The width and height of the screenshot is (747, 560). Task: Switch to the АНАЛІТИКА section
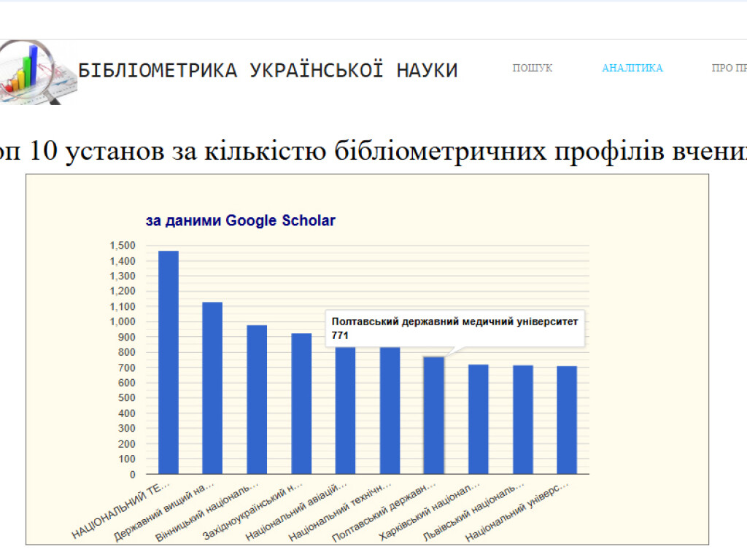pyautogui.click(x=632, y=68)
